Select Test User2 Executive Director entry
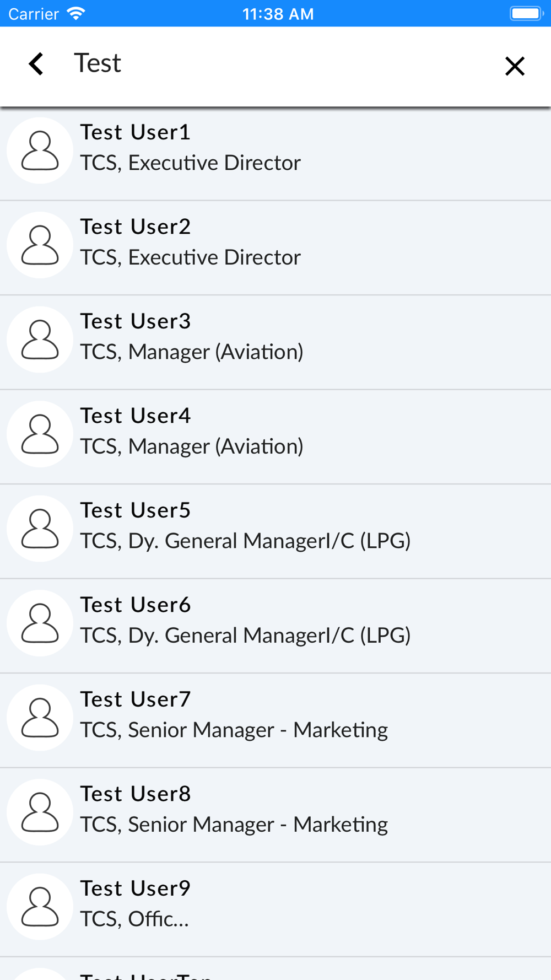This screenshot has height=980, width=551. pyautogui.click(x=275, y=248)
